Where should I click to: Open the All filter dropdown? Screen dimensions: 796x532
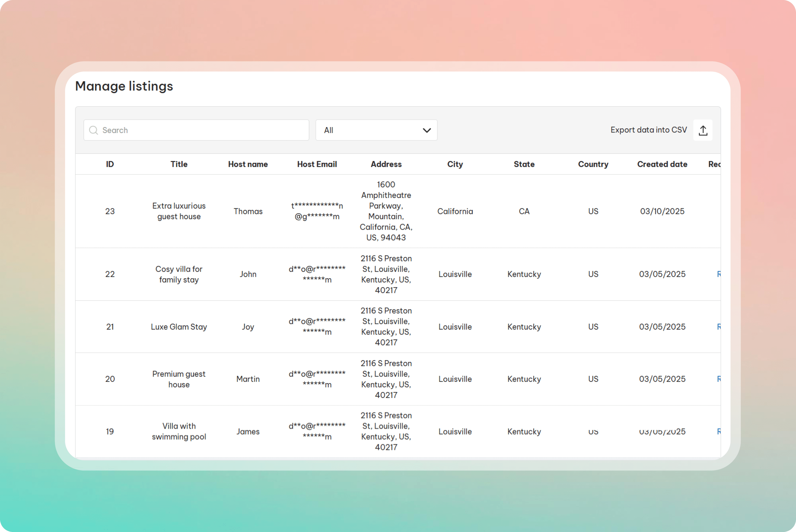coord(376,130)
